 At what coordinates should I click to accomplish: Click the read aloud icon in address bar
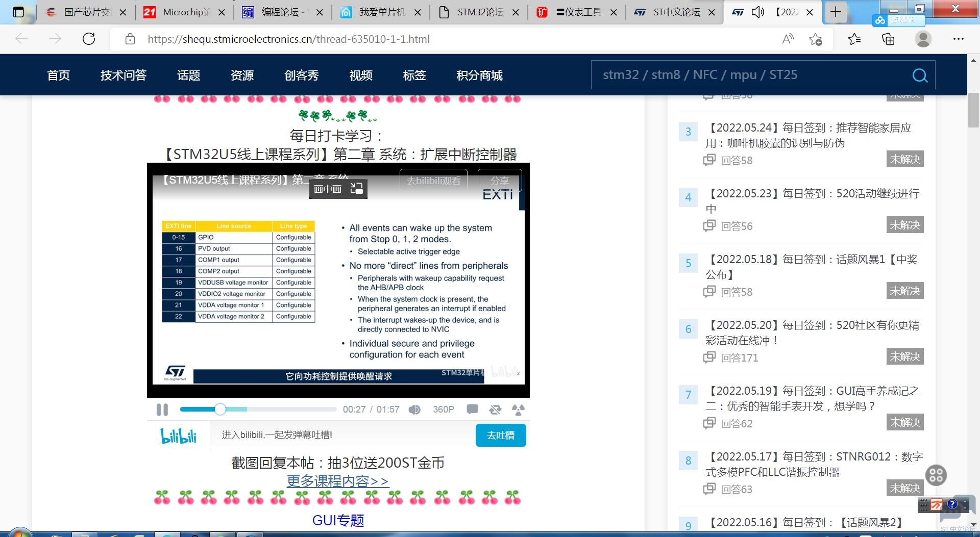click(x=788, y=39)
